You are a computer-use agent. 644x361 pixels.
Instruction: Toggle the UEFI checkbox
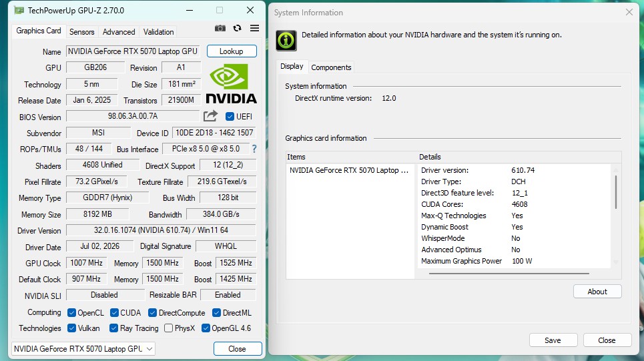(x=230, y=117)
